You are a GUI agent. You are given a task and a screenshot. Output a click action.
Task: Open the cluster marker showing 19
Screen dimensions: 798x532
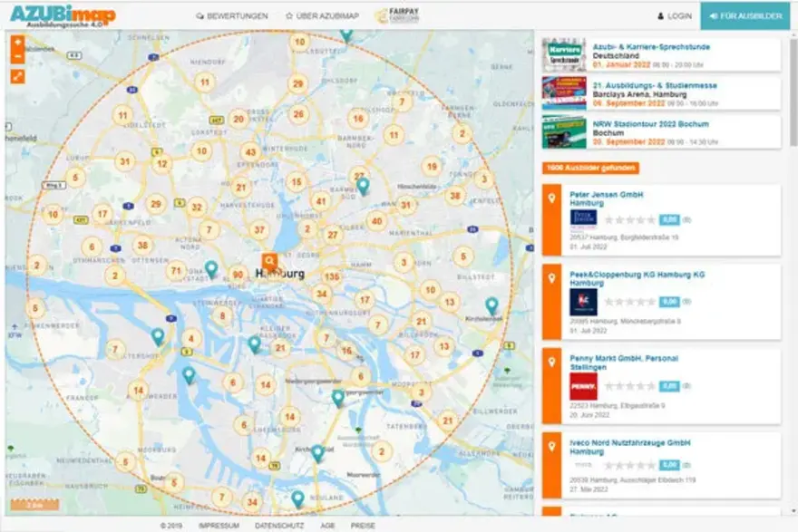(x=432, y=167)
